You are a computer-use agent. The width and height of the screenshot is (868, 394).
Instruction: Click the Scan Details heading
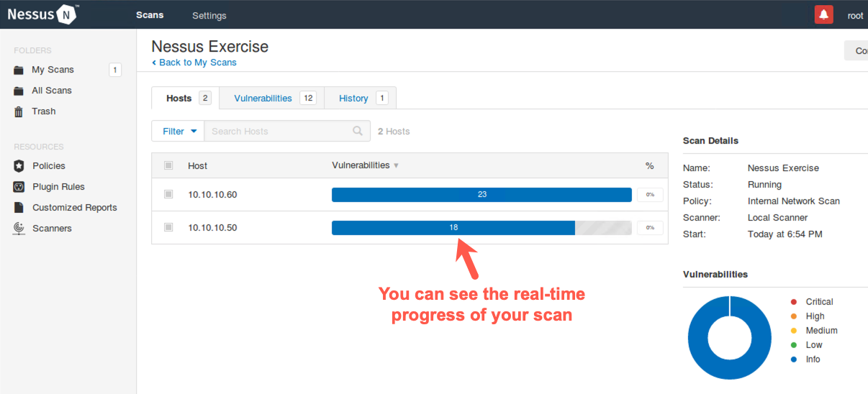tap(710, 141)
